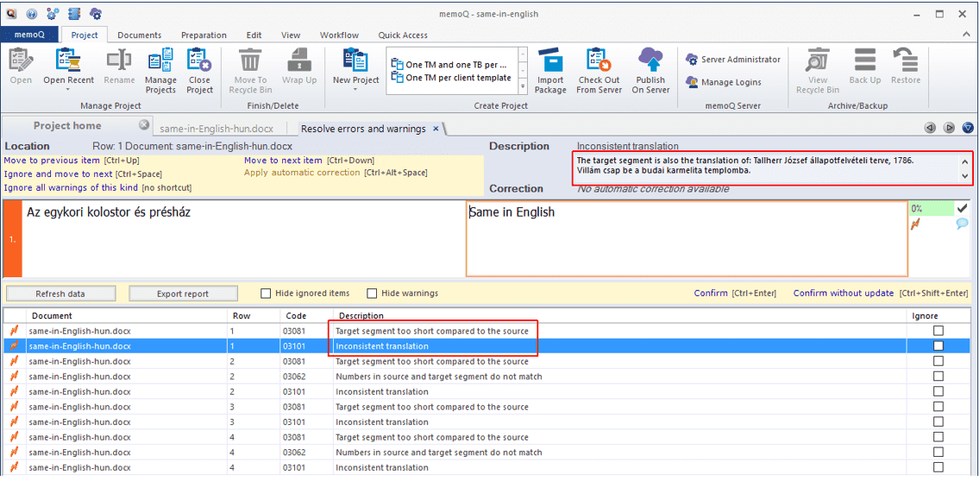Switch to the Documents ribbon tab

pyautogui.click(x=140, y=35)
